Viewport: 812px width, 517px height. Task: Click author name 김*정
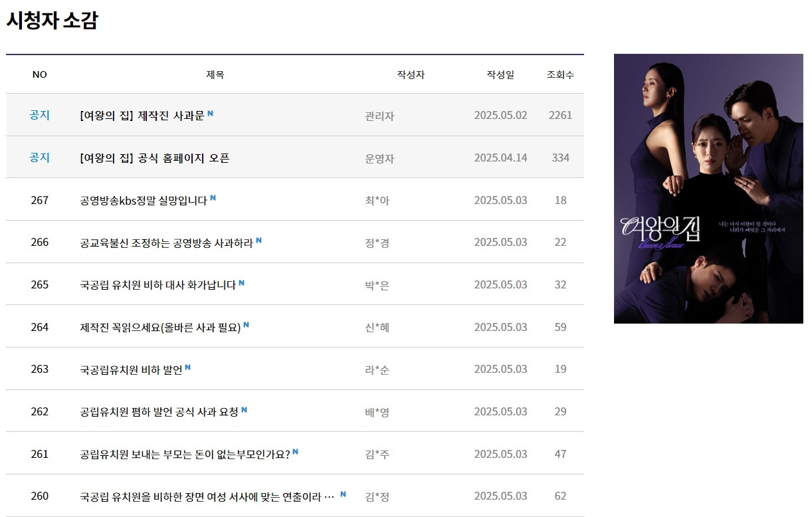[x=377, y=497]
